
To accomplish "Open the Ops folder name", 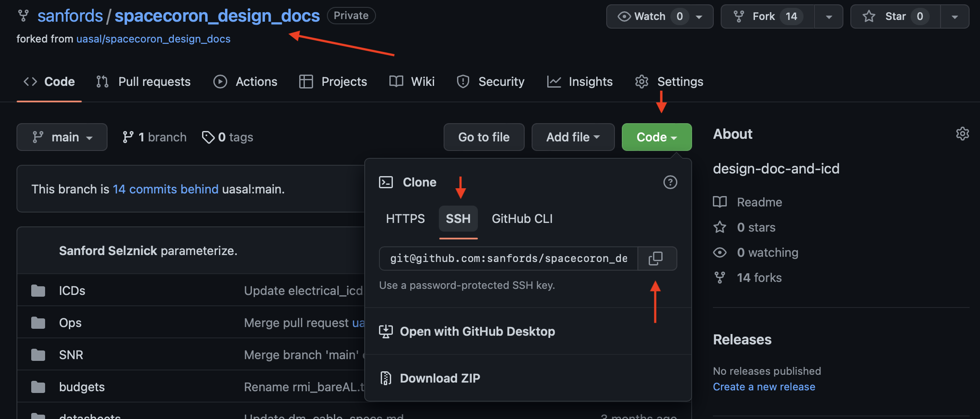I will pos(70,323).
